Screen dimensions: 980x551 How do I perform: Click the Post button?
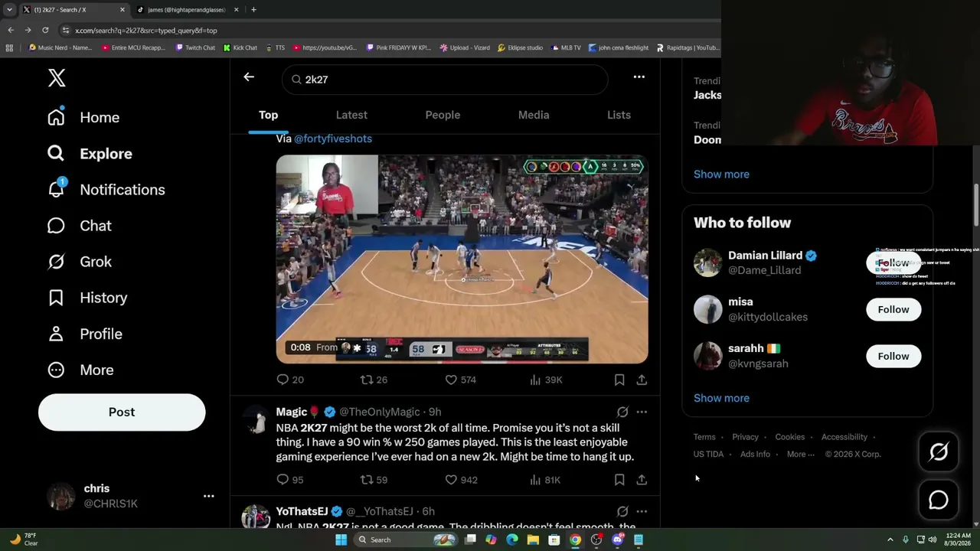(122, 412)
